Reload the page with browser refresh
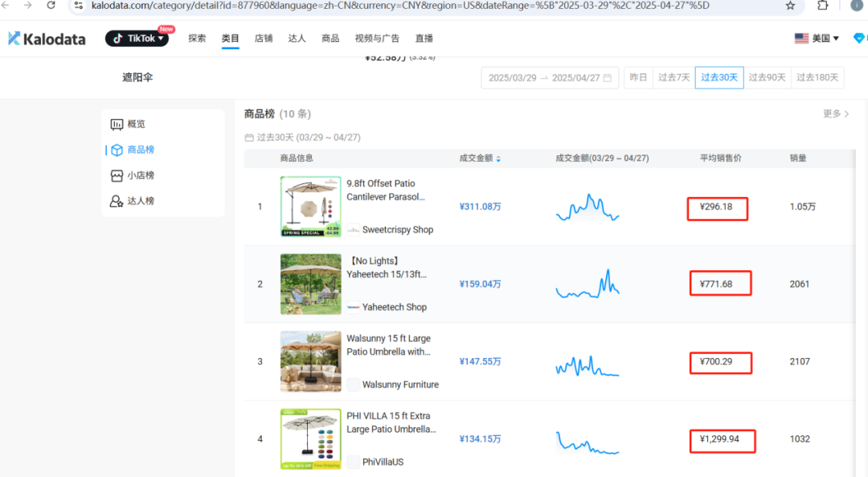The width and height of the screenshot is (868, 477). point(51,6)
